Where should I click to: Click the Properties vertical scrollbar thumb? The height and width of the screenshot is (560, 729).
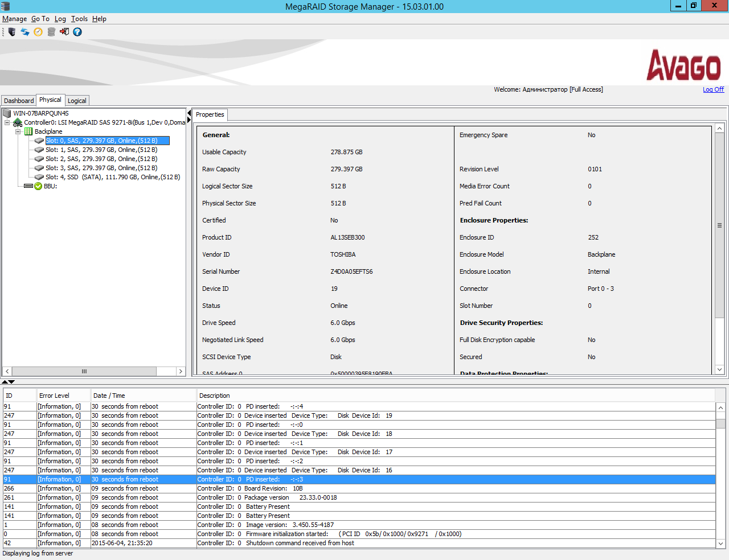click(720, 226)
